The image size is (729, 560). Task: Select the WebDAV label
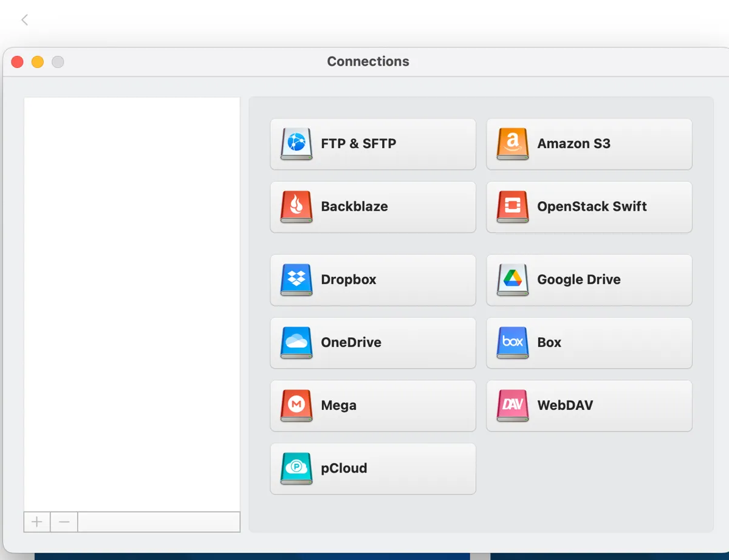[565, 405]
